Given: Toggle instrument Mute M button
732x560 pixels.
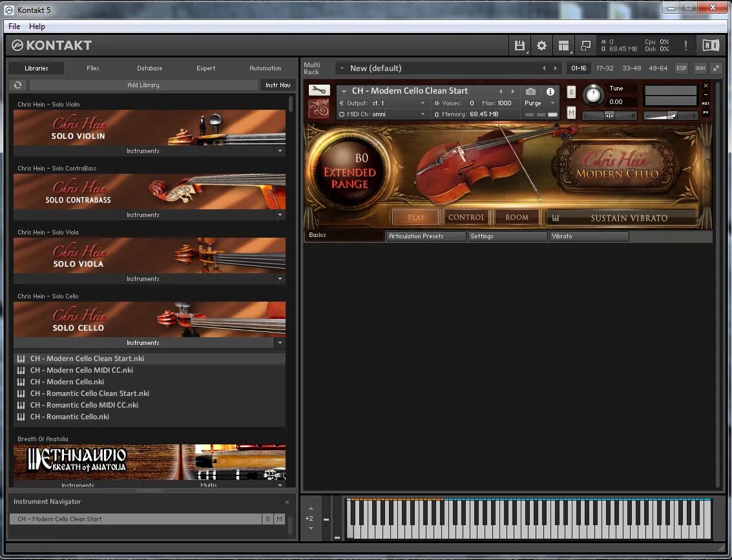Looking at the screenshot, I should pos(571,112).
